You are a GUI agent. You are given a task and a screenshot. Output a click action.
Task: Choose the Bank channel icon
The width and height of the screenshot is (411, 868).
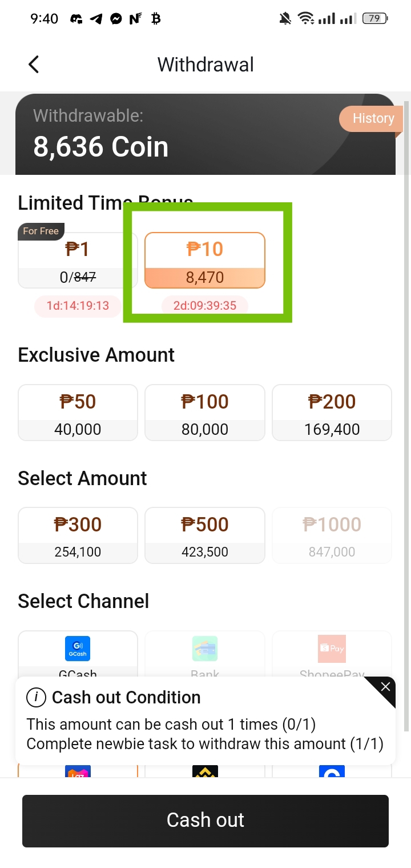coord(205,649)
